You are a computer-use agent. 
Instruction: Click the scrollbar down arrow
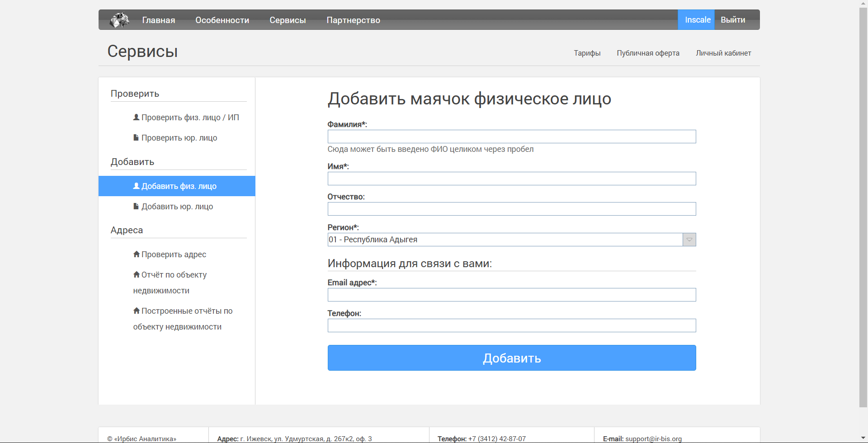(863, 438)
